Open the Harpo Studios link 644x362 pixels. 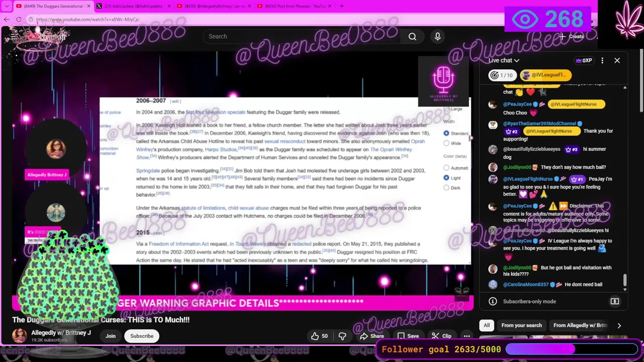[x=220, y=149]
